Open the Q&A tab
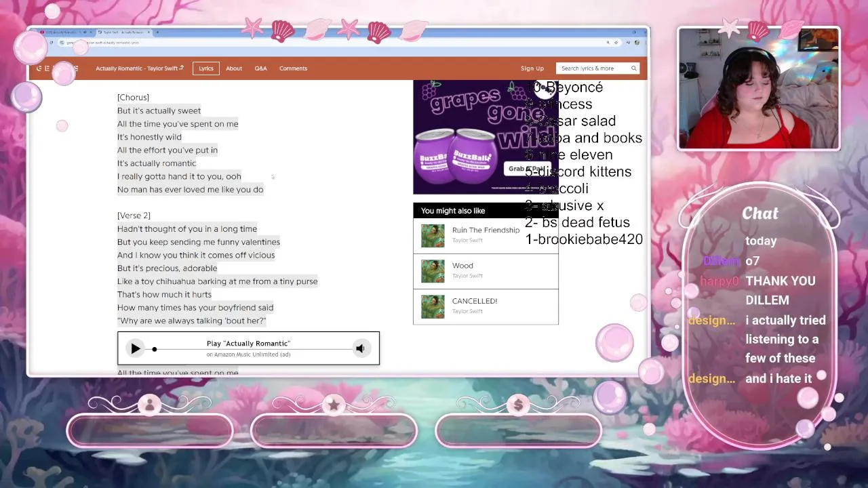This screenshot has width=868, height=488. [x=261, y=68]
